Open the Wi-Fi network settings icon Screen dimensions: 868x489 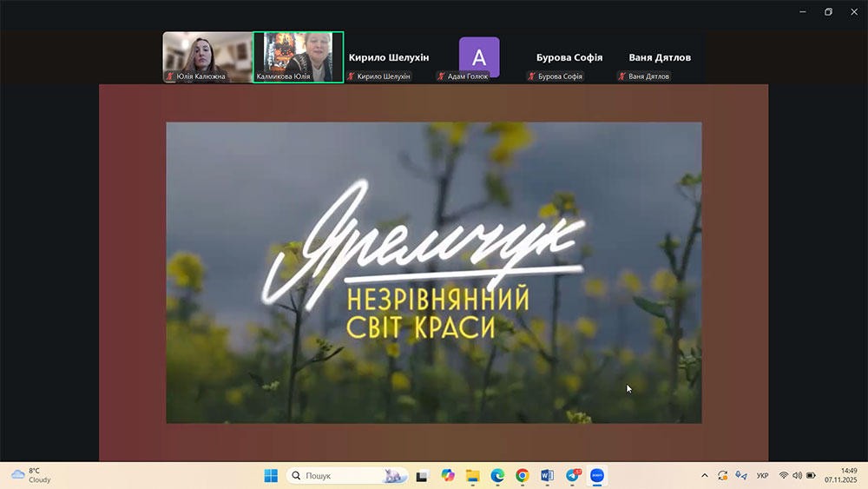coord(784,475)
